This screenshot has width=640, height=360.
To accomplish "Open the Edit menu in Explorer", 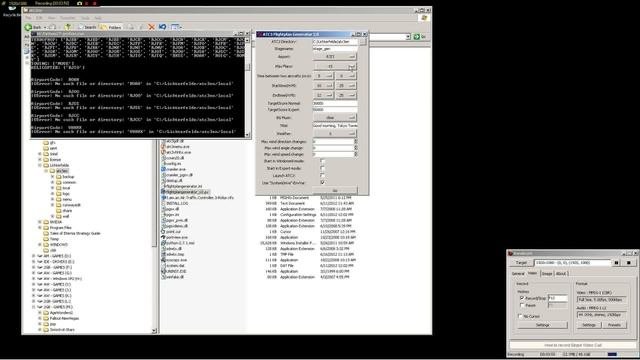I will pos(39,18).
